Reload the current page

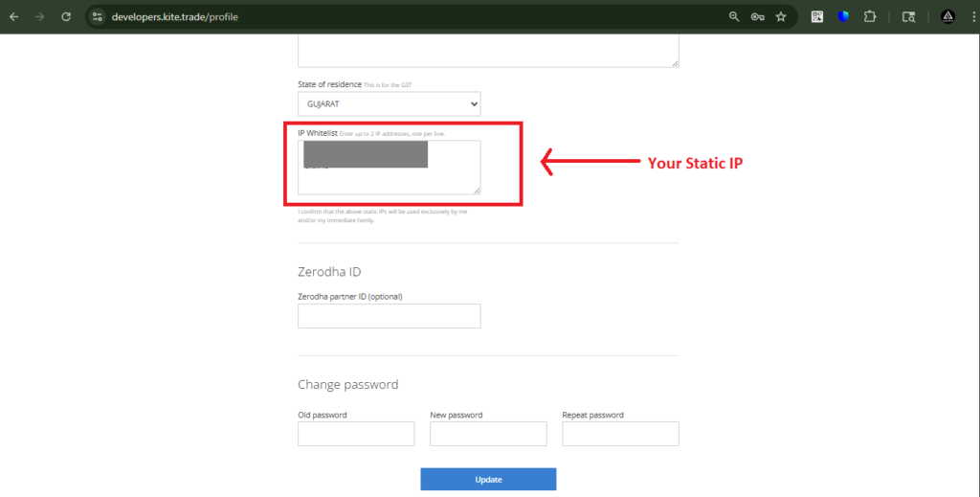coord(66,16)
